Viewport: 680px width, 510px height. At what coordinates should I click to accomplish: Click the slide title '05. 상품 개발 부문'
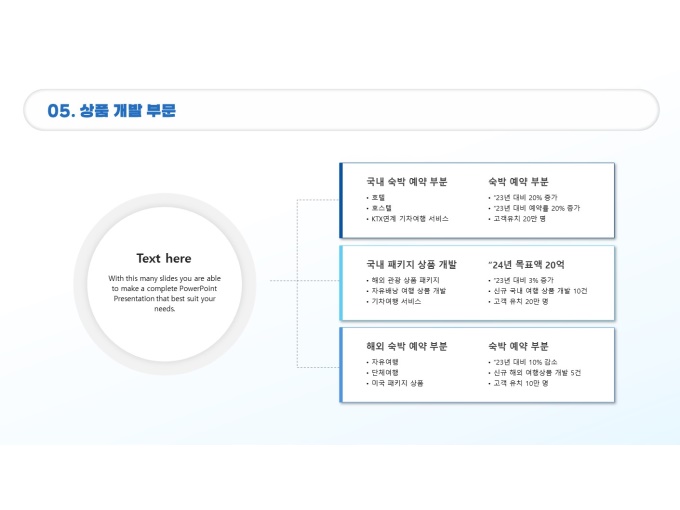point(111,110)
